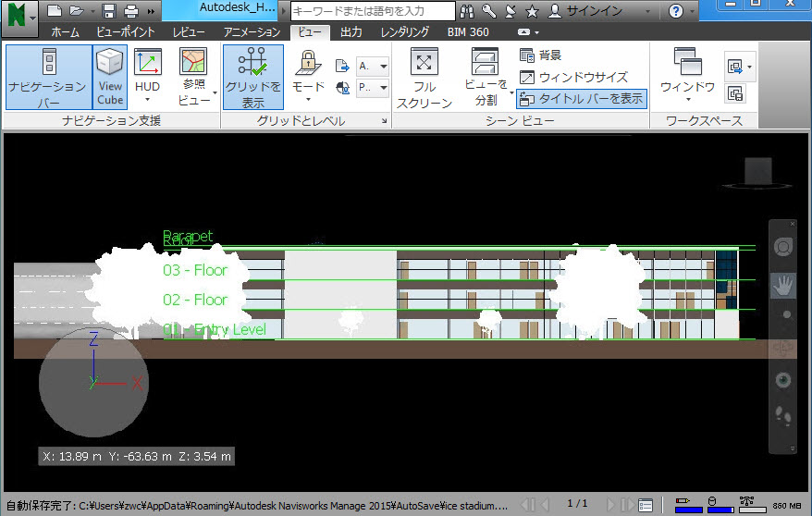Expand the Help dropdown arrow
Screen dimensions: 812x516
[693, 11]
